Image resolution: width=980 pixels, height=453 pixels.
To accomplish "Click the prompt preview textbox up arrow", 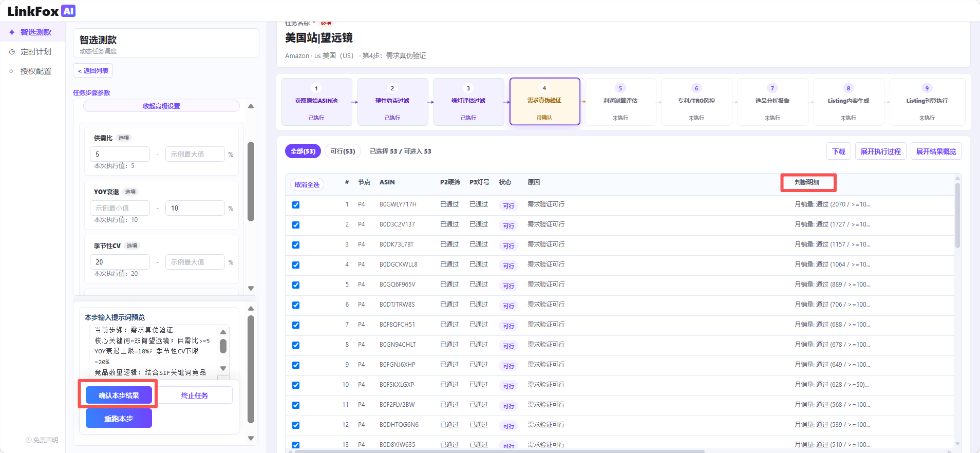I will pos(223,332).
